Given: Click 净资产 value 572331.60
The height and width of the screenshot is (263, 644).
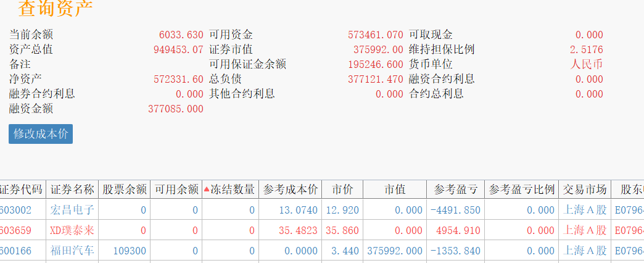Looking at the screenshot, I should (x=178, y=79).
